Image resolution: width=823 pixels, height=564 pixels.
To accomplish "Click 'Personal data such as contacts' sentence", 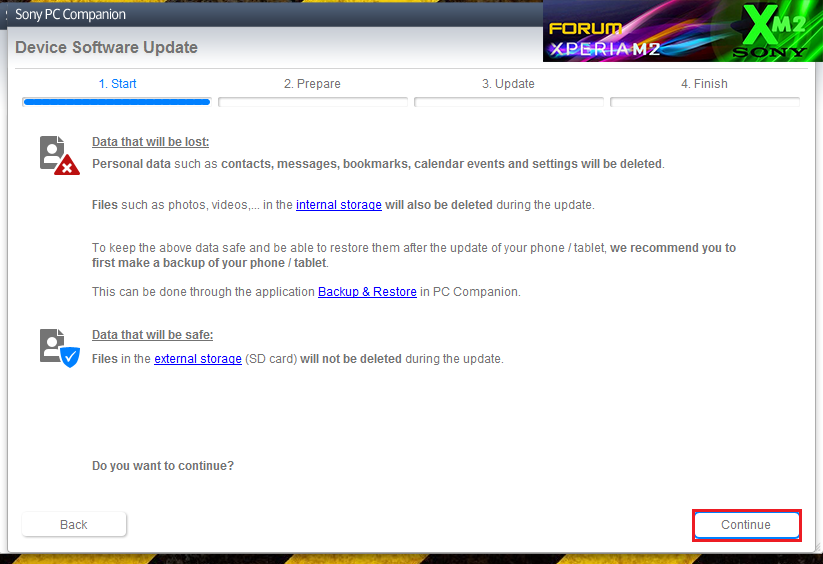I will click(378, 164).
